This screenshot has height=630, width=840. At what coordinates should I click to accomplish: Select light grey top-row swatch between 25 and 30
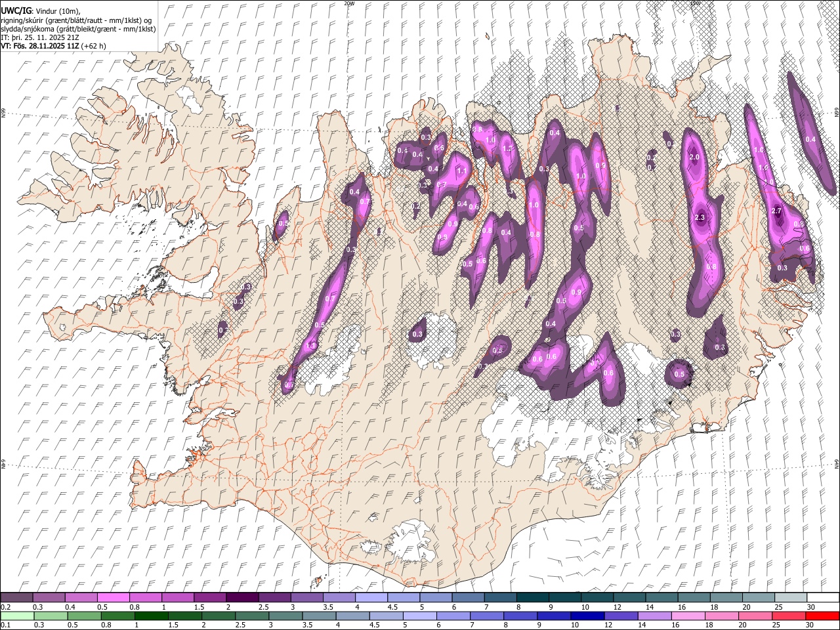pos(790,598)
